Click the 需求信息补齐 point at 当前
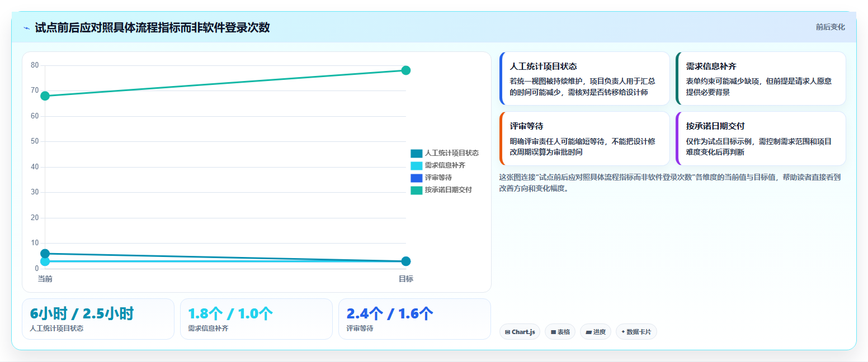This screenshot has width=868, height=362. coord(45,261)
